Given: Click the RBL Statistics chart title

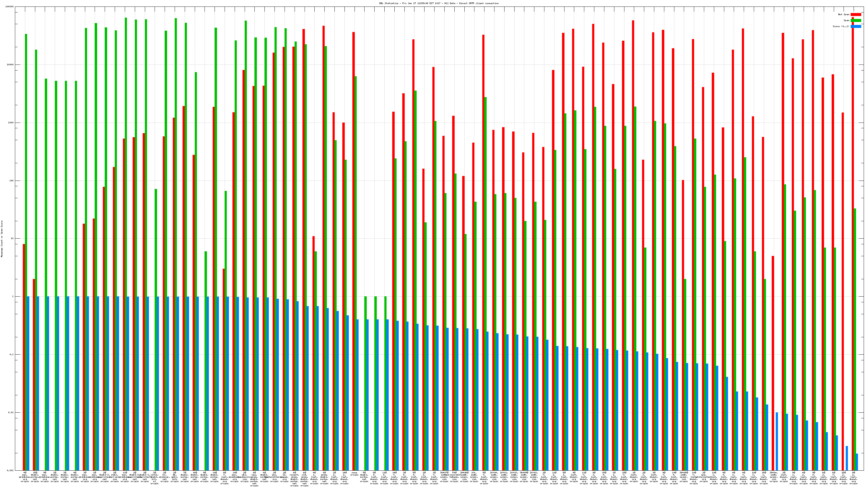Looking at the screenshot, I should coord(439,3).
